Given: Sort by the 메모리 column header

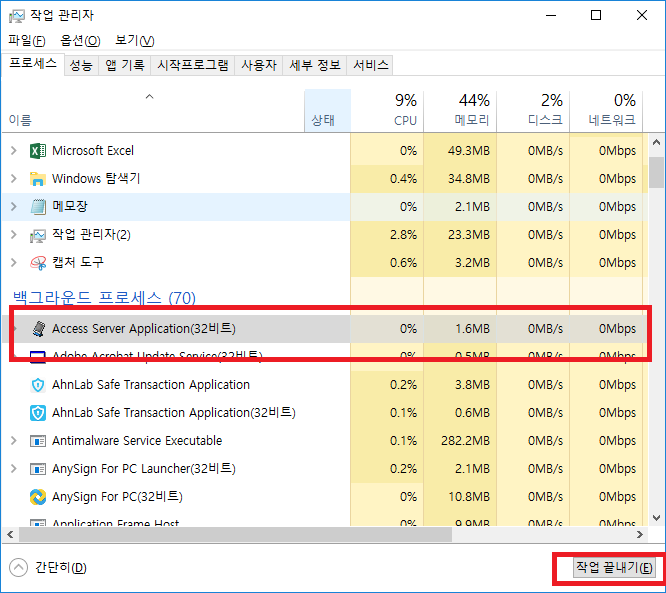Looking at the screenshot, I should [460, 111].
